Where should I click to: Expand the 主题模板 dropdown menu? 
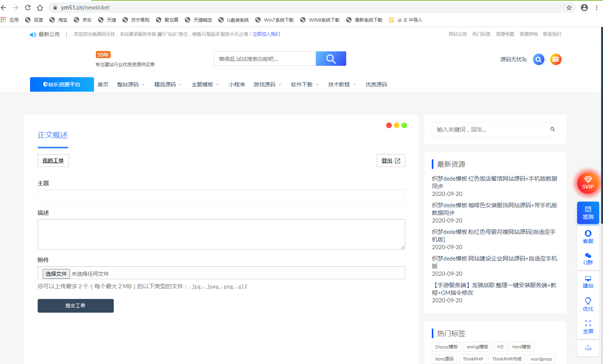(205, 84)
